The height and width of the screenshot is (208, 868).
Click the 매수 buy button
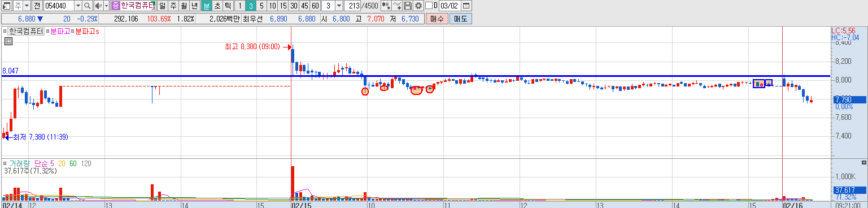437,19
